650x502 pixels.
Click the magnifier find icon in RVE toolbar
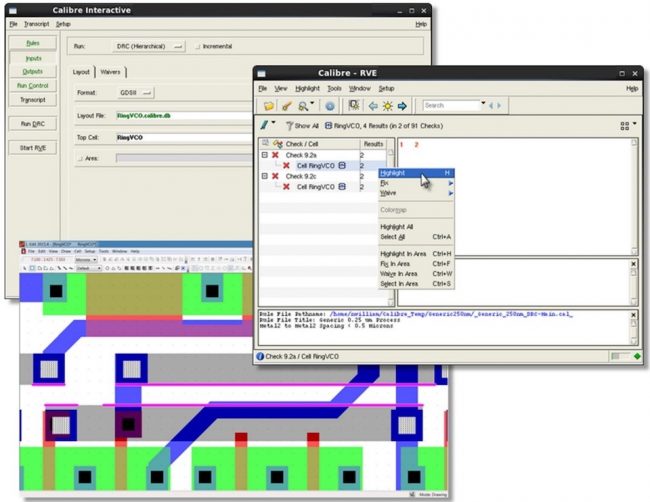click(x=303, y=106)
